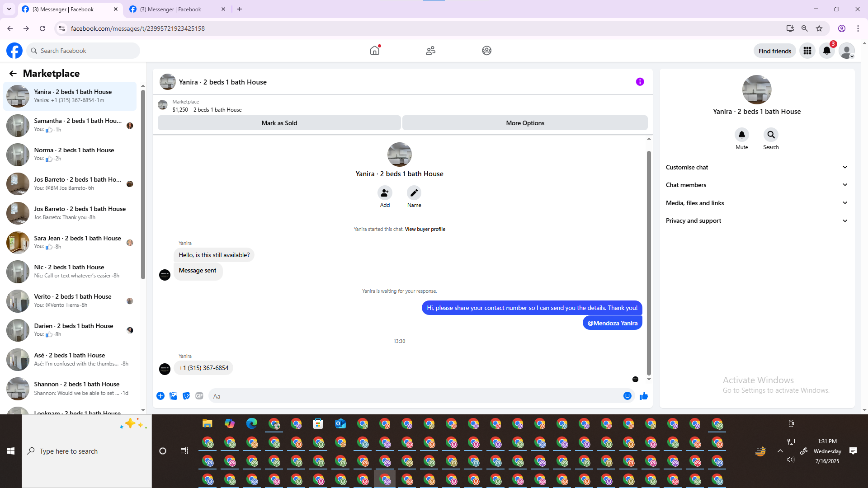Image resolution: width=868 pixels, height=488 pixels.
Task: Open File Explorer from the taskbar
Action: tap(208, 423)
